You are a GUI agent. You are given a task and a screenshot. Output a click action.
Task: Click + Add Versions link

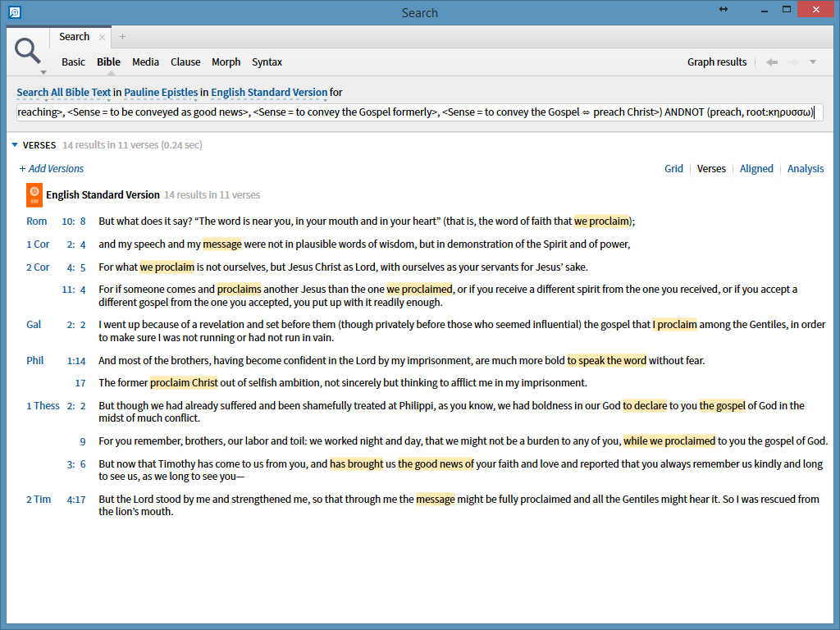pos(52,169)
